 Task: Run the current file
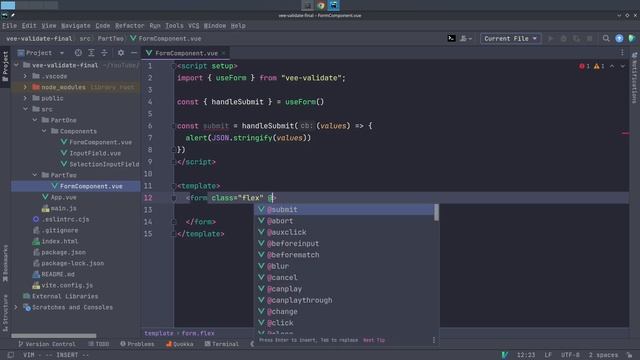[x=550, y=38]
